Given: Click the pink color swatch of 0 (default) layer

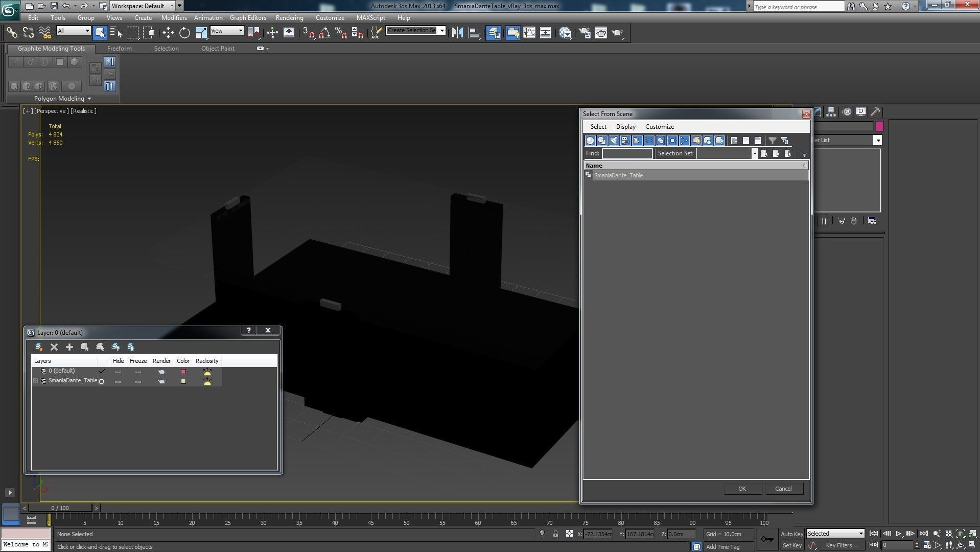Looking at the screenshot, I should point(183,372).
